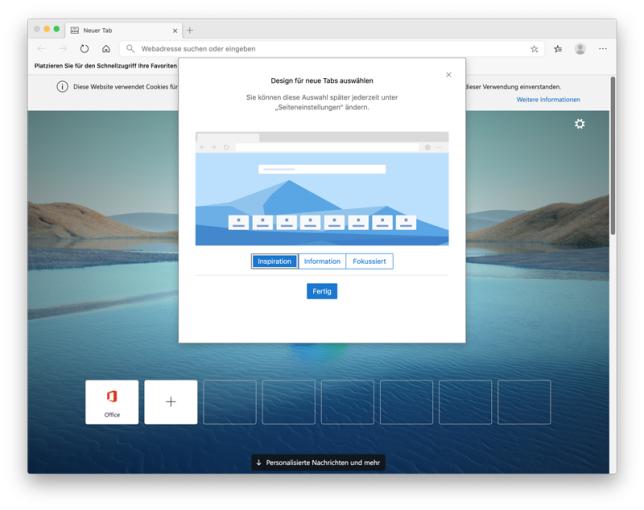
Task: Click the browser forward arrow
Action: click(x=63, y=49)
